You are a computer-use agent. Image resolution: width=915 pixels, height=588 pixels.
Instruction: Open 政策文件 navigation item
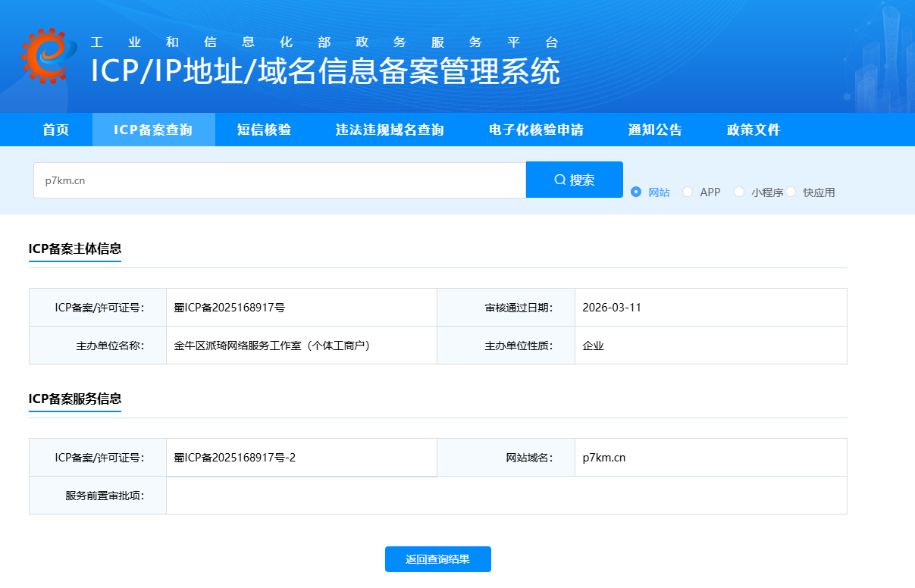click(754, 130)
